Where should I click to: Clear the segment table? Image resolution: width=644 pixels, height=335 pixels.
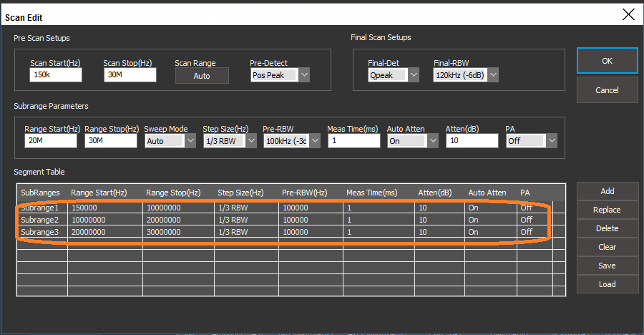tap(607, 247)
